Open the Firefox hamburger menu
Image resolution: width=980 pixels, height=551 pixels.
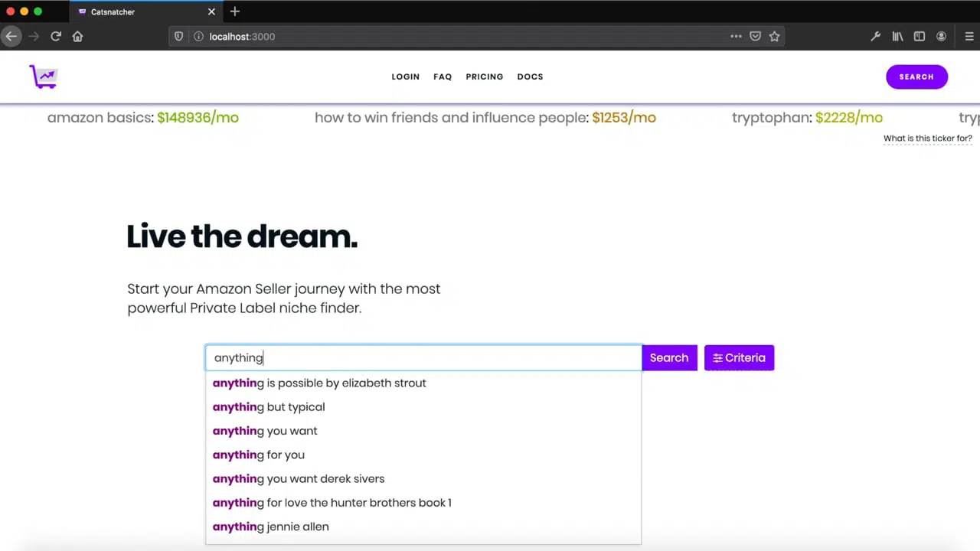pyautogui.click(x=969, y=36)
